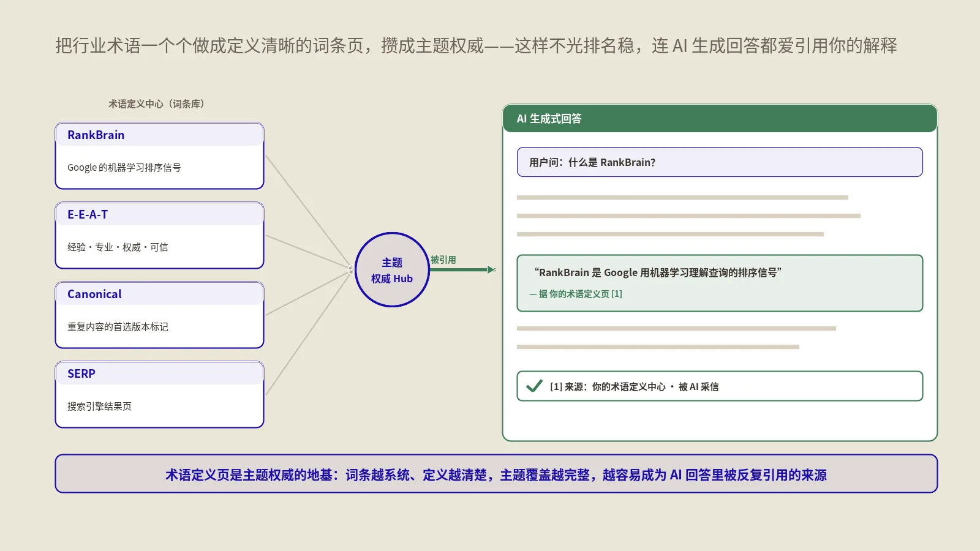Click the '被引用' arrow label
Image resolution: width=980 pixels, height=551 pixels.
[443, 260]
